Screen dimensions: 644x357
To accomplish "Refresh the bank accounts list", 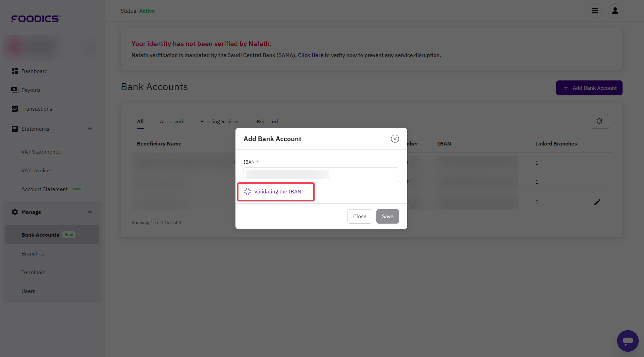I will 599,121.
